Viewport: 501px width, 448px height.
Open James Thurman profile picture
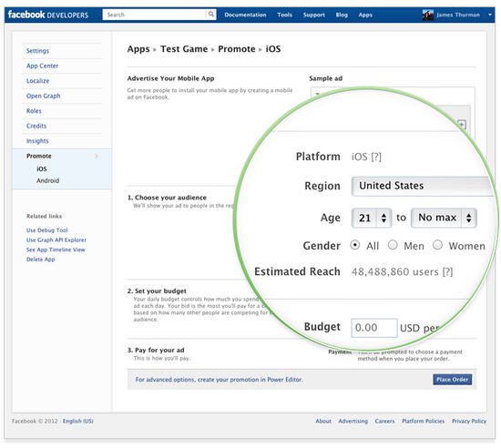click(428, 15)
